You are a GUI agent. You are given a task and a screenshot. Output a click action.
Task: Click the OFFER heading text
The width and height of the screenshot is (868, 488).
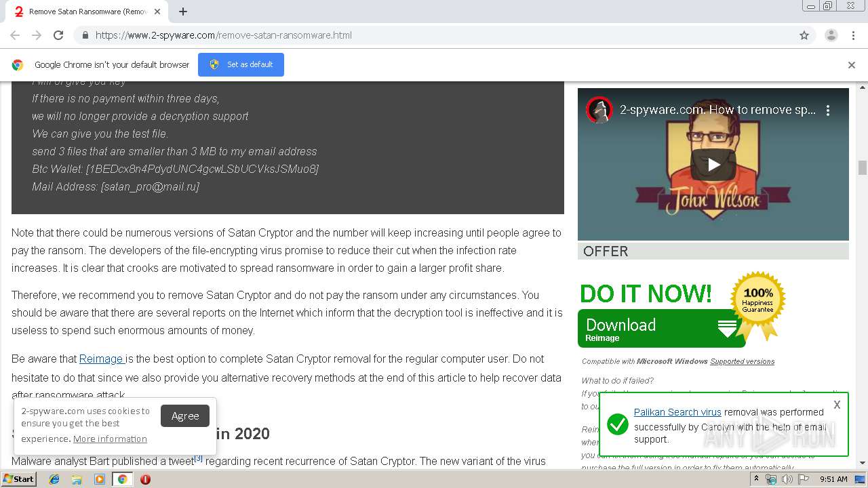[x=606, y=251]
